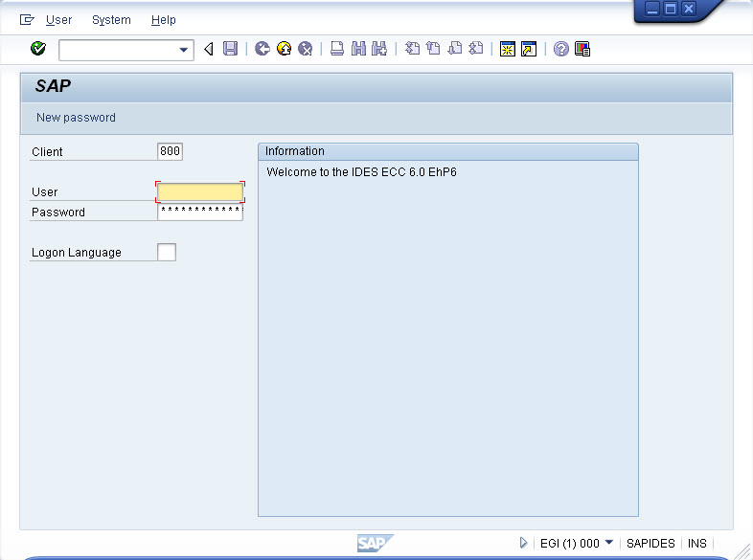Click the Generate Shortcut icon
This screenshot has width=753, height=560.
point(529,49)
